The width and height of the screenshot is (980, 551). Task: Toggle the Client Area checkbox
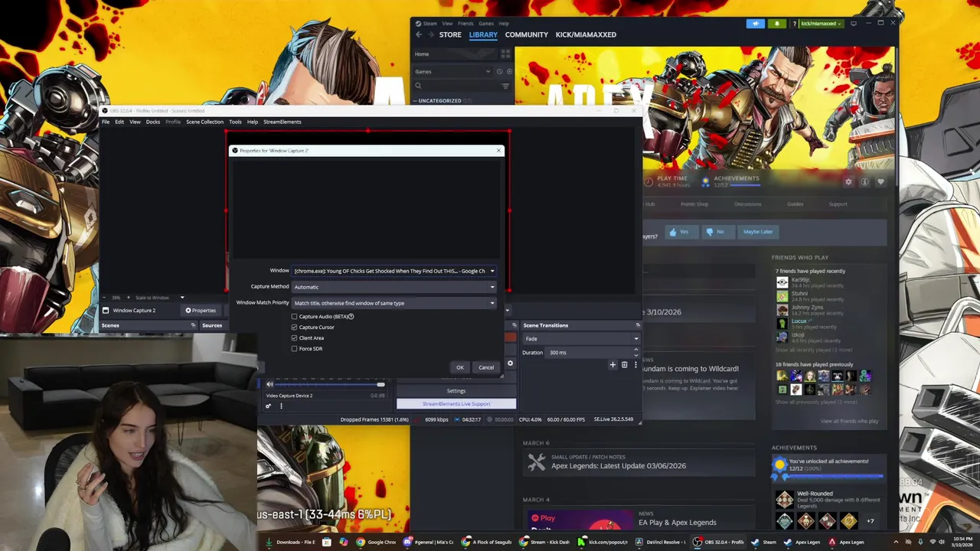(294, 337)
